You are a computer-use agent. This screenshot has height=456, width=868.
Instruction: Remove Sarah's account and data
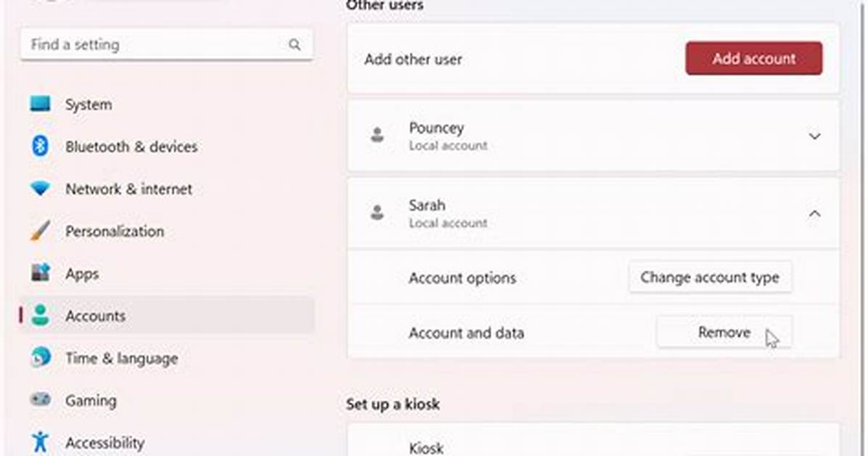tap(724, 333)
